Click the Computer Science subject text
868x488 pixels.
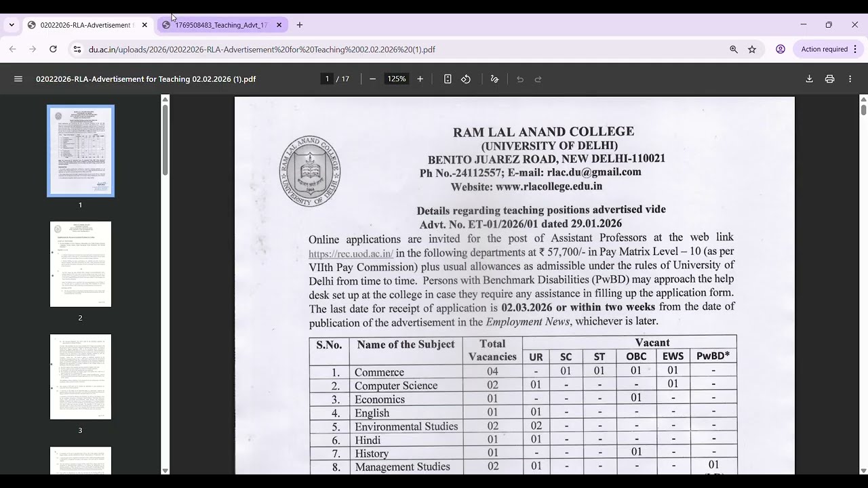[396, 386]
